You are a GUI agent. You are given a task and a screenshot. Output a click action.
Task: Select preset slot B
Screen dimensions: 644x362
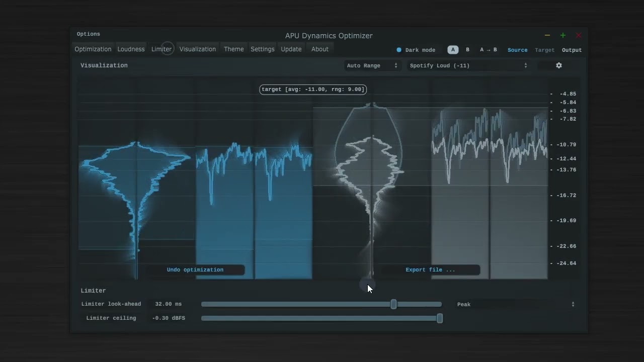point(467,50)
